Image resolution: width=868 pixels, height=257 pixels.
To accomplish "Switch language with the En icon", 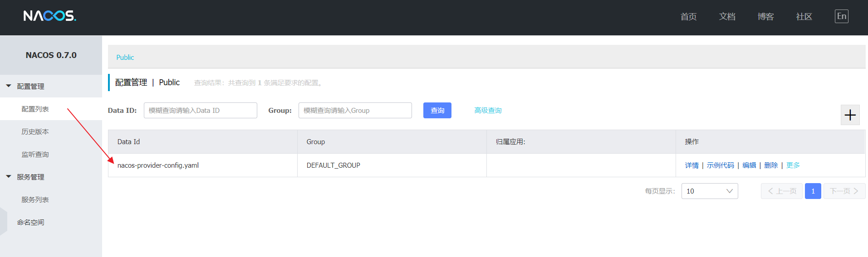I will pos(841,16).
